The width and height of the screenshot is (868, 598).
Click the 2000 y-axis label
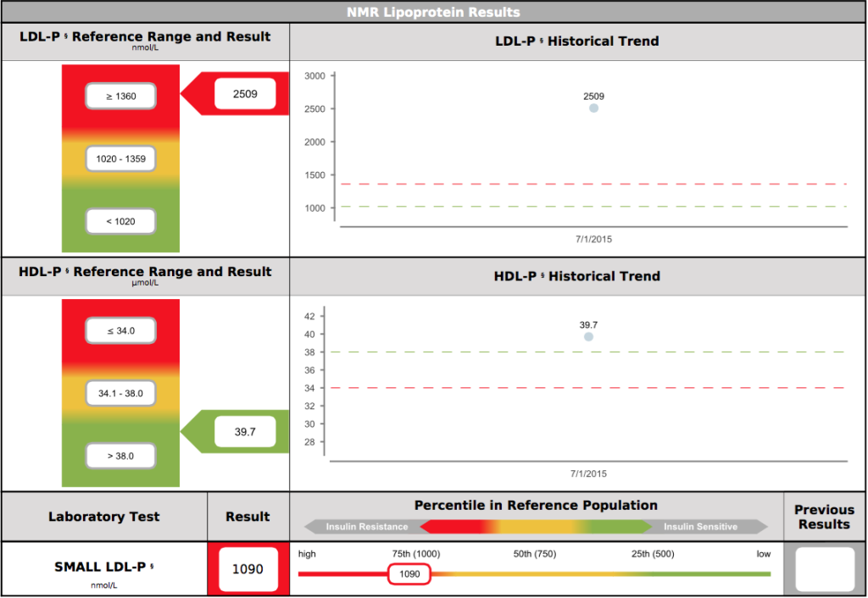[x=315, y=142]
